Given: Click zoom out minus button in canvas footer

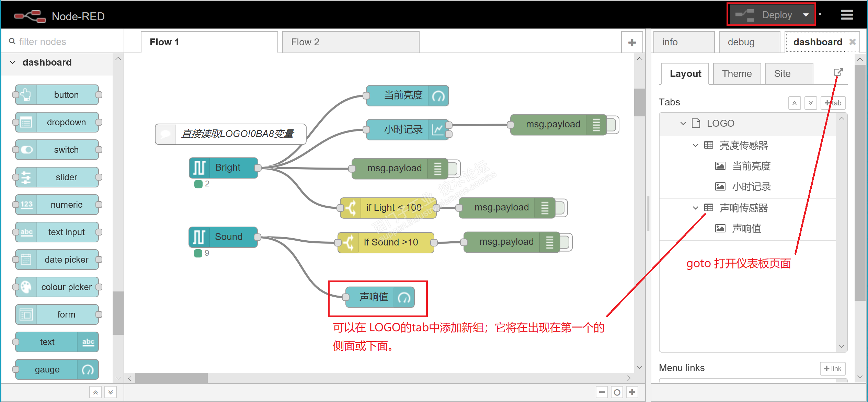Looking at the screenshot, I should click(x=602, y=392).
